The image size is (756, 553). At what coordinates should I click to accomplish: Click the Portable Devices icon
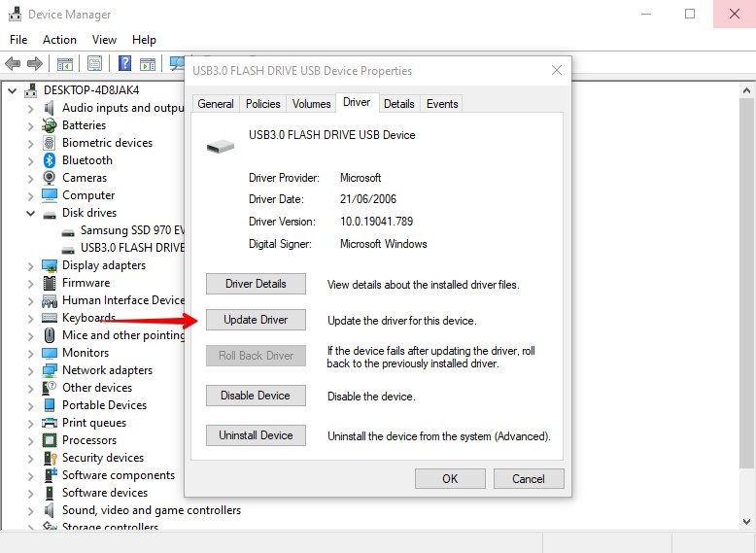[x=50, y=405]
